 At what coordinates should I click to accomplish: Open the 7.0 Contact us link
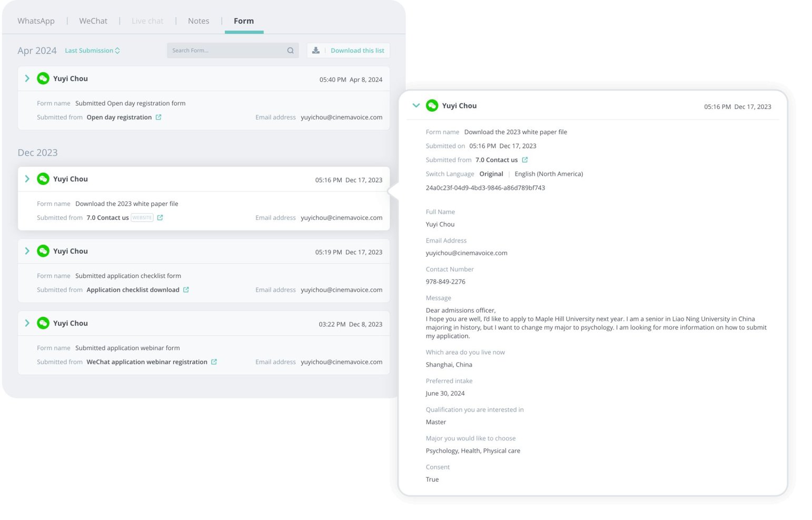107,217
